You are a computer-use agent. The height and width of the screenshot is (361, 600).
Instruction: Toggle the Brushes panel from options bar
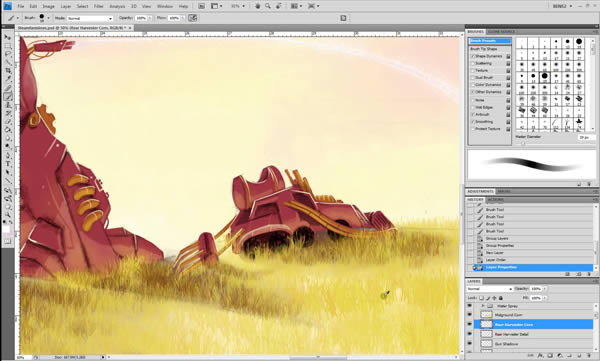[x=343, y=18]
